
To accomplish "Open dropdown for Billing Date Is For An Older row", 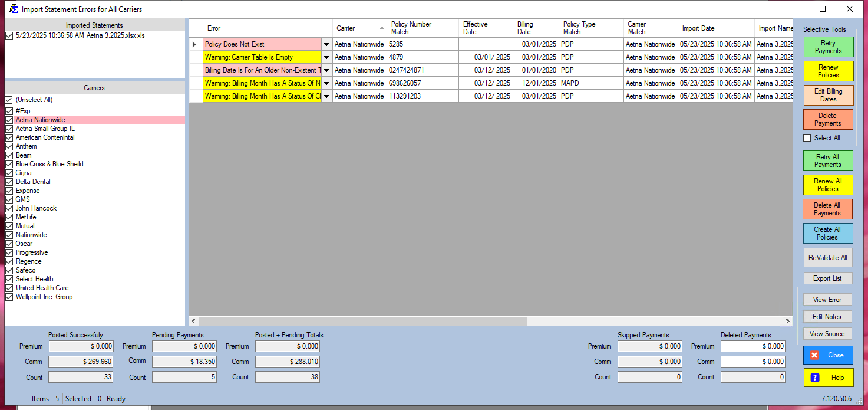I will tap(326, 70).
